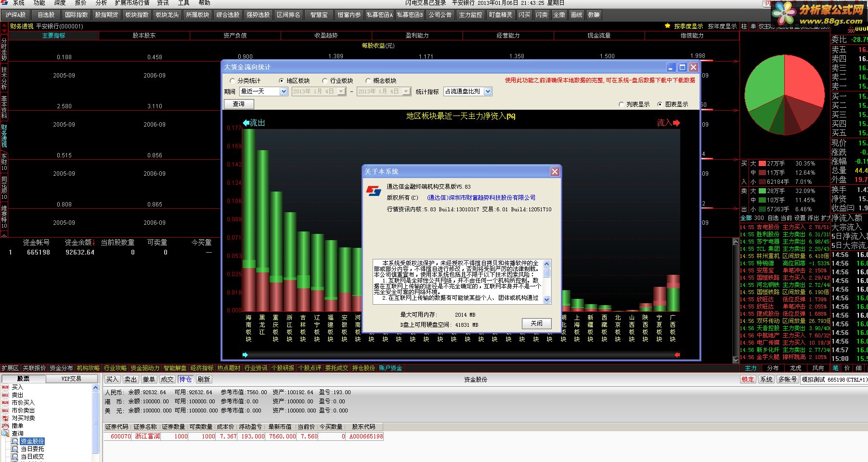Open the 帮助 menu
The height and width of the screenshot is (462, 868).
pos(204,3)
